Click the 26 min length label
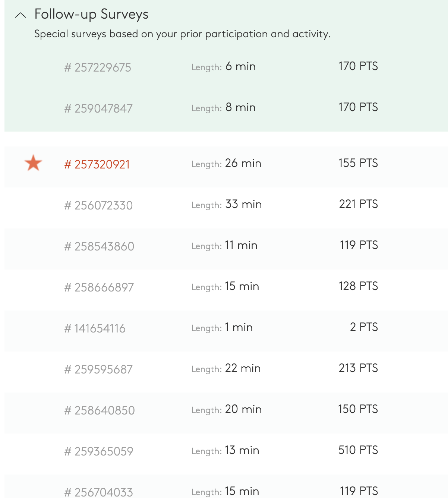Screen dimensions: 448x498 [243, 163]
